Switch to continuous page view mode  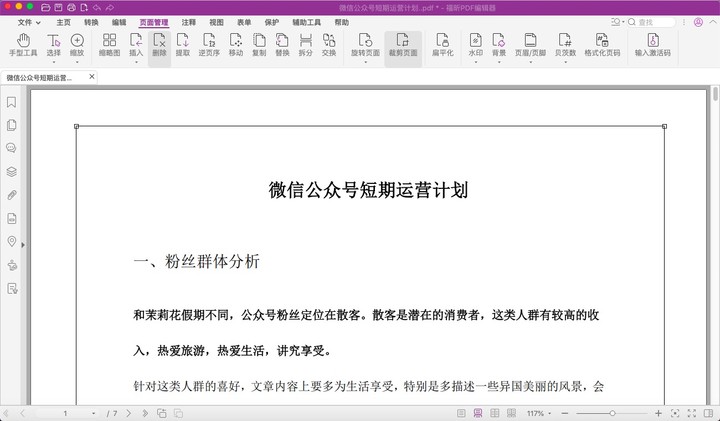pos(479,413)
